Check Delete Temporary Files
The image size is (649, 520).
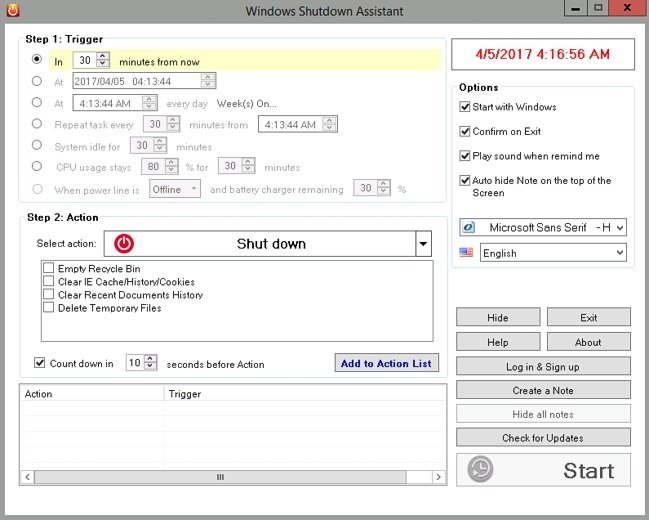pyautogui.click(x=48, y=307)
